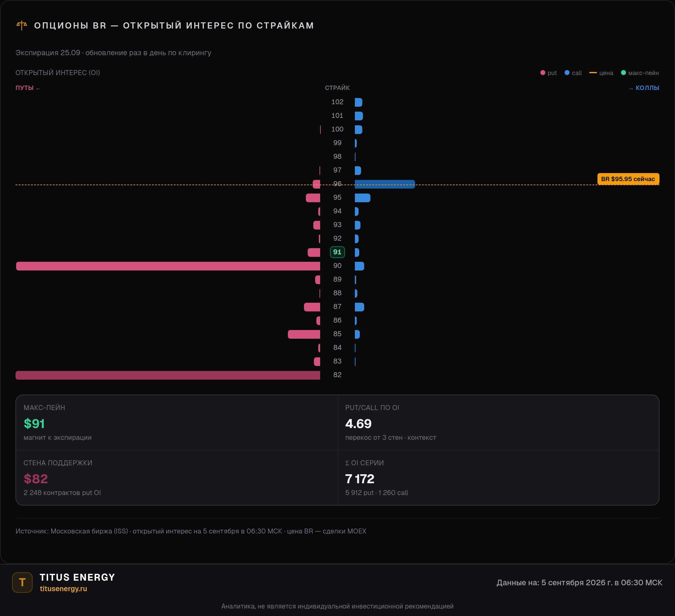Open the titusenergy.ru link
Image resolution: width=675 pixels, height=616 pixels.
pos(63,588)
